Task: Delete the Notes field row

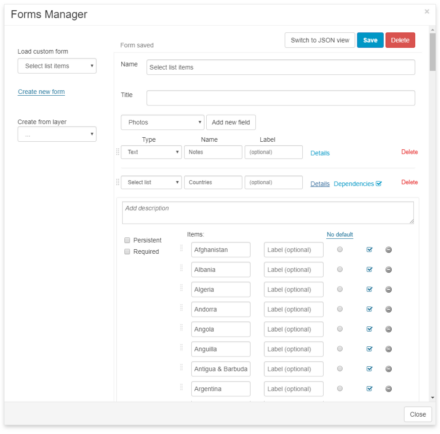Action: point(409,152)
